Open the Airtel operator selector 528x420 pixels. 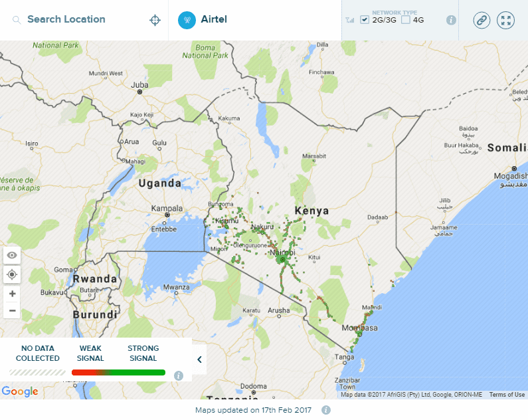pyautogui.click(x=214, y=20)
